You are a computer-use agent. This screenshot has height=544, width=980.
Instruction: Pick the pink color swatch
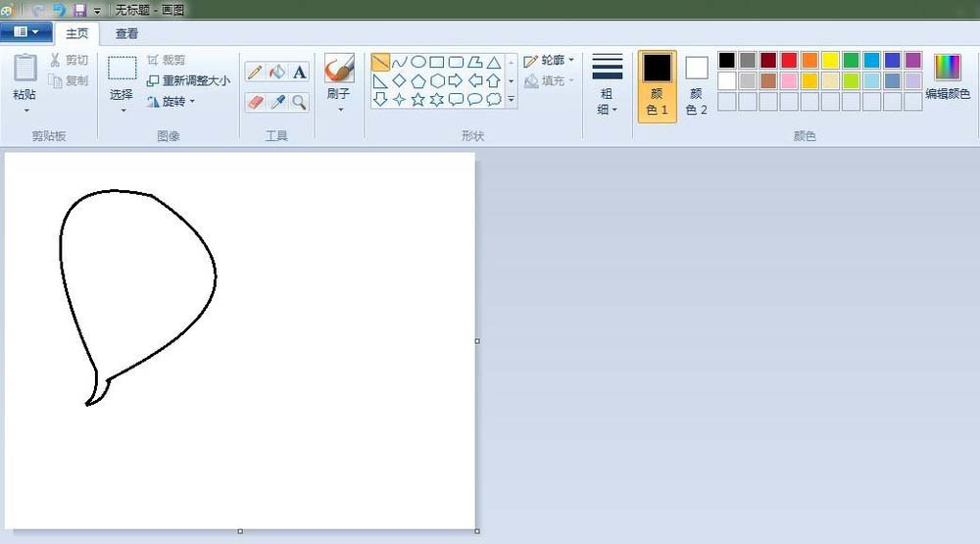pos(789,80)
